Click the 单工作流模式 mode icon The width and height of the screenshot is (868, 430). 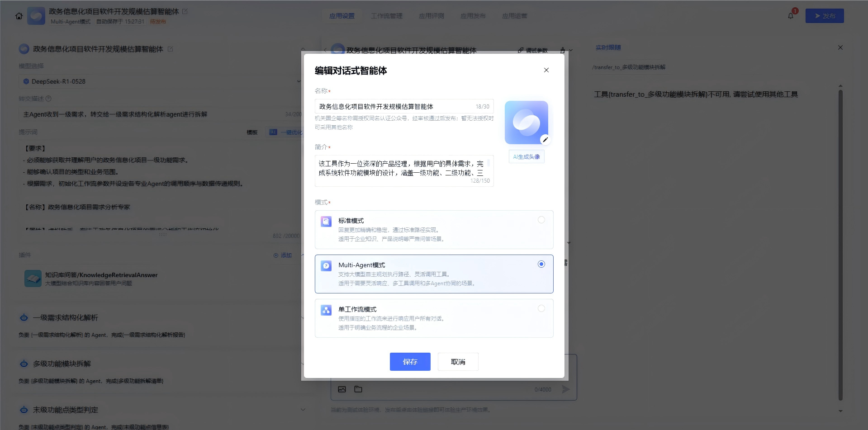326,310
